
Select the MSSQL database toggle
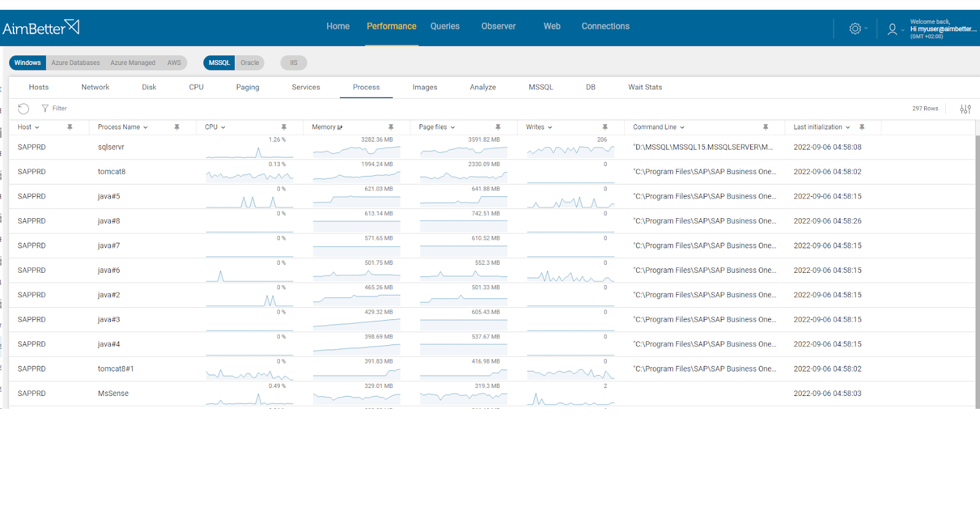(x=219, y=63)
